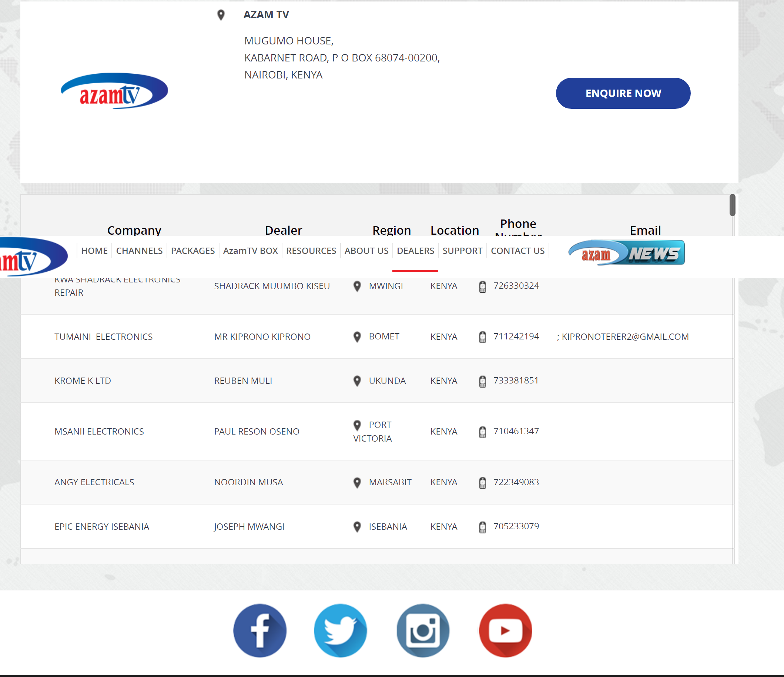Click the dealer table scrollbar thumb

pyautogui.click(x=732, y=205)
